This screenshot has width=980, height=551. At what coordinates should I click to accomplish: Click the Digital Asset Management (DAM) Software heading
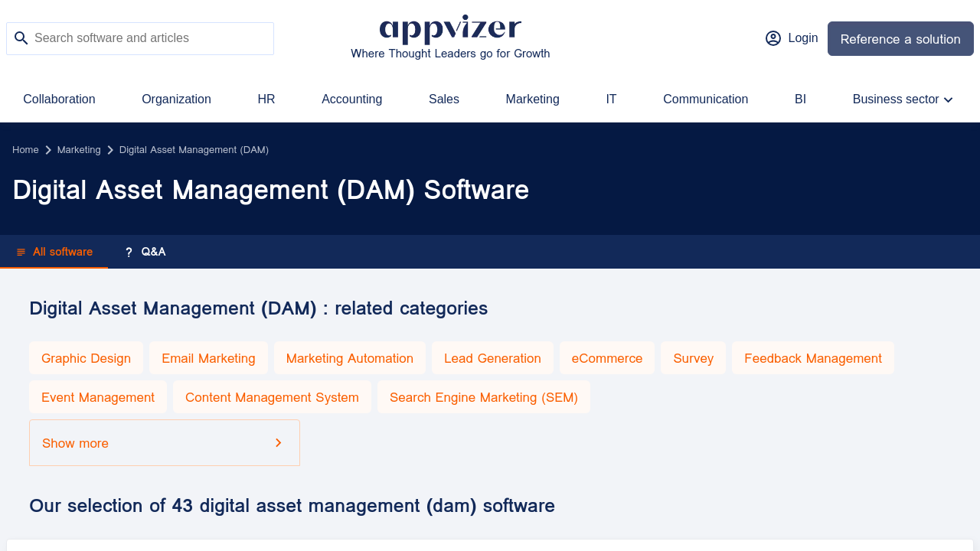(271, 190)
